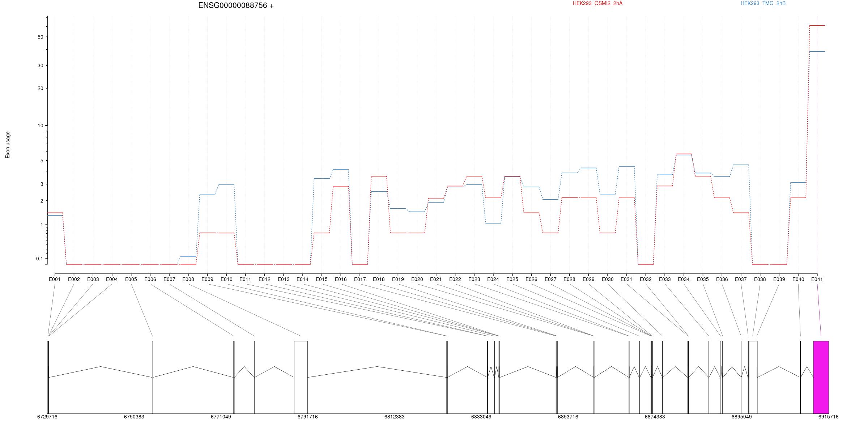
Task: Click exon label E009
Action: [x=207, y=279]
